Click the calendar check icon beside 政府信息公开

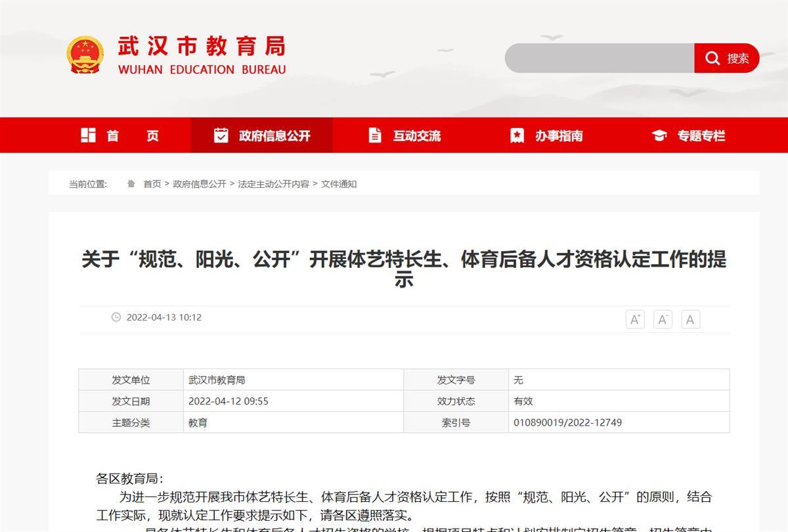[221, 135]
